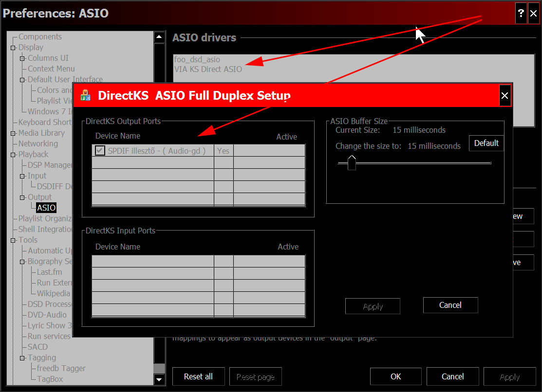Collapse the Input tree node
This screenshot has width=542, height=392.
click(x=22, y=176)
